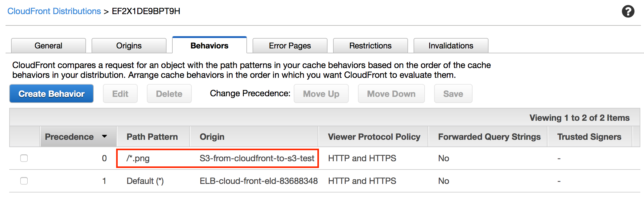This screenshot has width=644, height=198.
Task: Open the Restrictions tab
Action: coord(370,45)
